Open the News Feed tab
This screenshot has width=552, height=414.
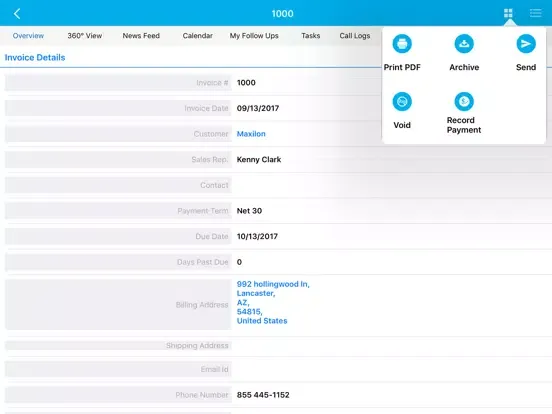[141, 36]
